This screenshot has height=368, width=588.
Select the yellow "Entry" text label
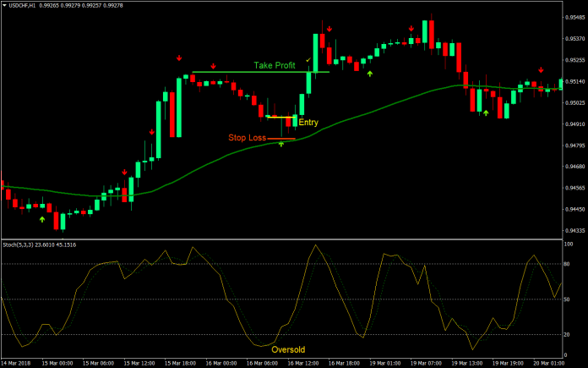tap(308, 123)
